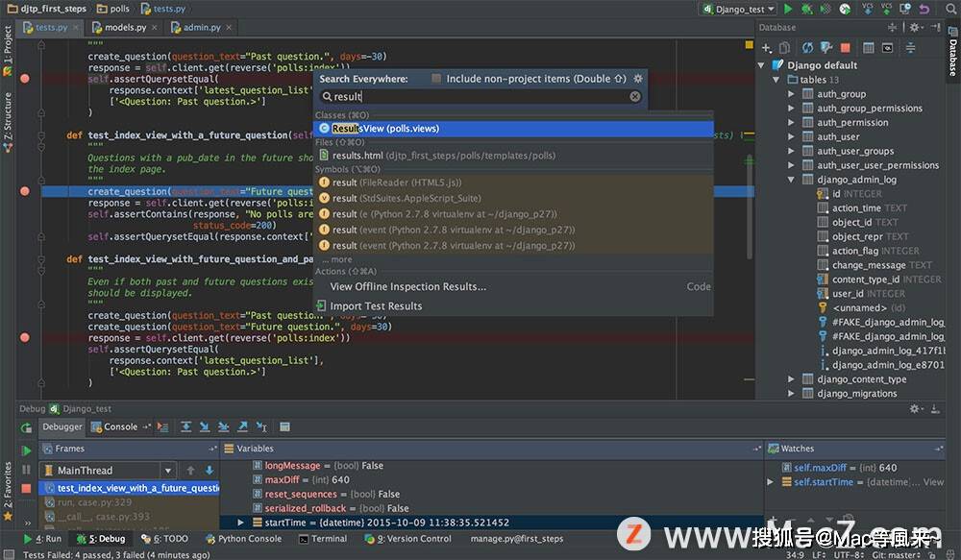Click the VCS undo revert arrow
The height and width of the screenshot is (560, 961).
(x=924, y=9)
